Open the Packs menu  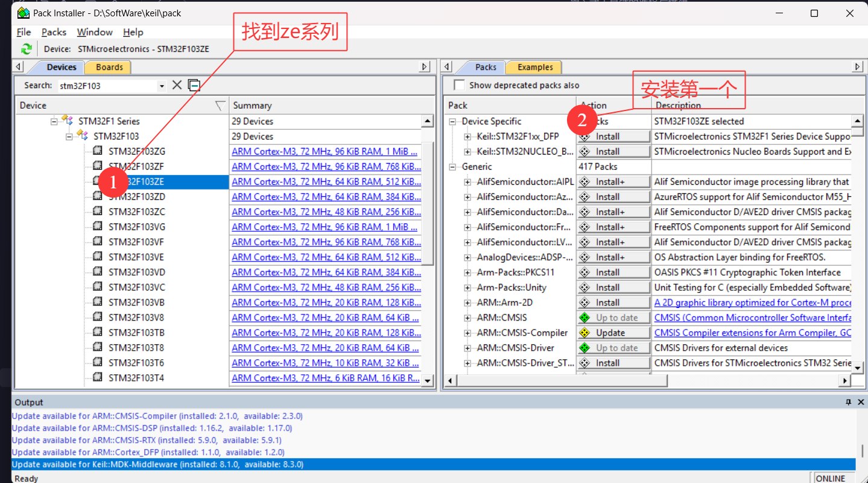54,32
